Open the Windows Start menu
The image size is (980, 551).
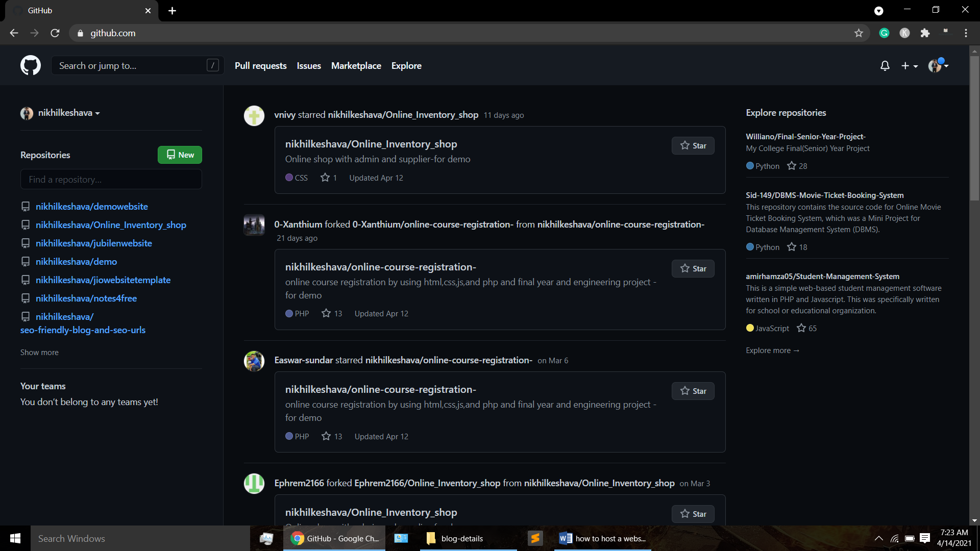(x=15, y=538)
